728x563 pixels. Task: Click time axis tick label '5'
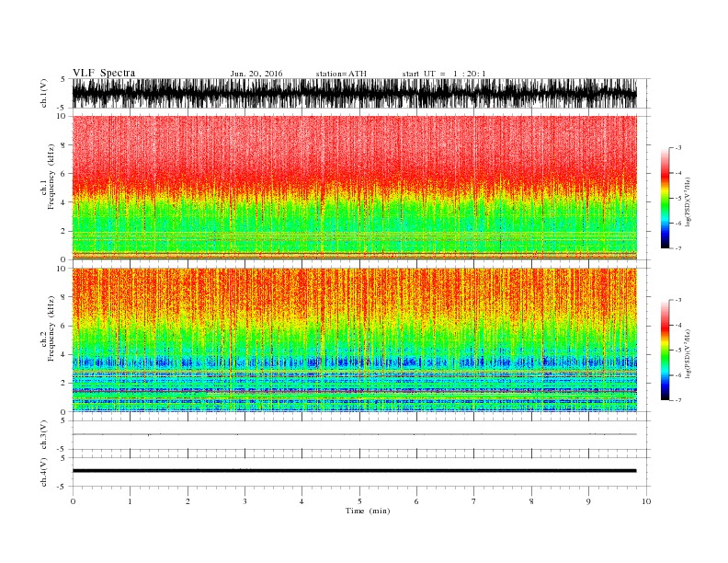359,501
